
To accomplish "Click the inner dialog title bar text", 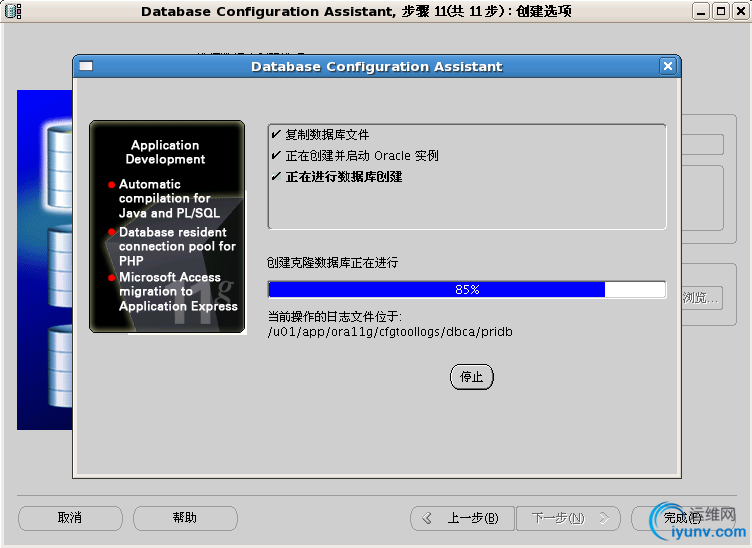I will click(x=376, y=67).
